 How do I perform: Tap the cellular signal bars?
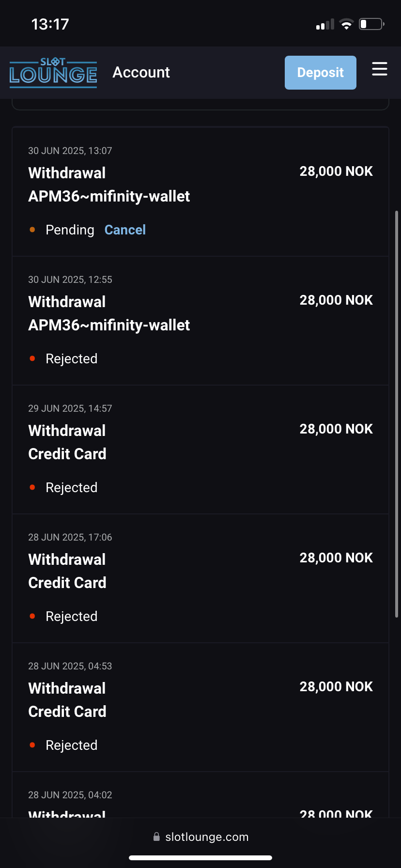pyautogui.click(x=325, y=25)
